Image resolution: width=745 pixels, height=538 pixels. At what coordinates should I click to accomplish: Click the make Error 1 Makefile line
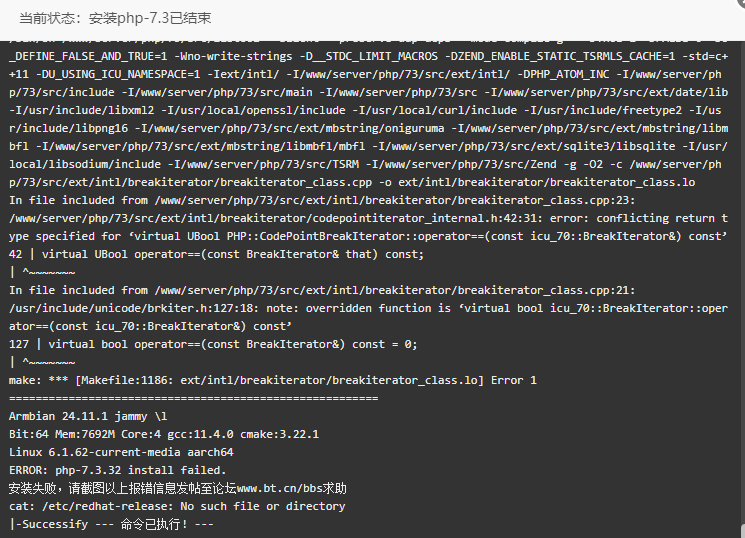[273, 381]
